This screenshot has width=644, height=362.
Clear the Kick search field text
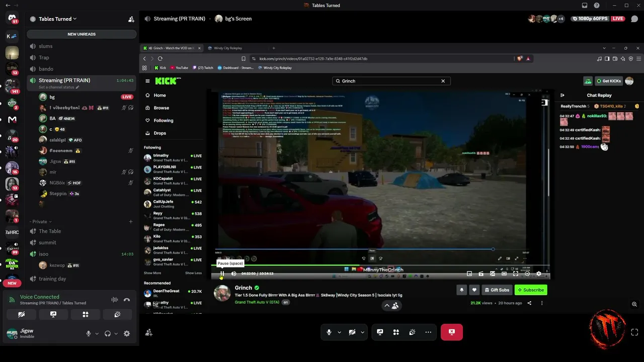pos(443,81)
